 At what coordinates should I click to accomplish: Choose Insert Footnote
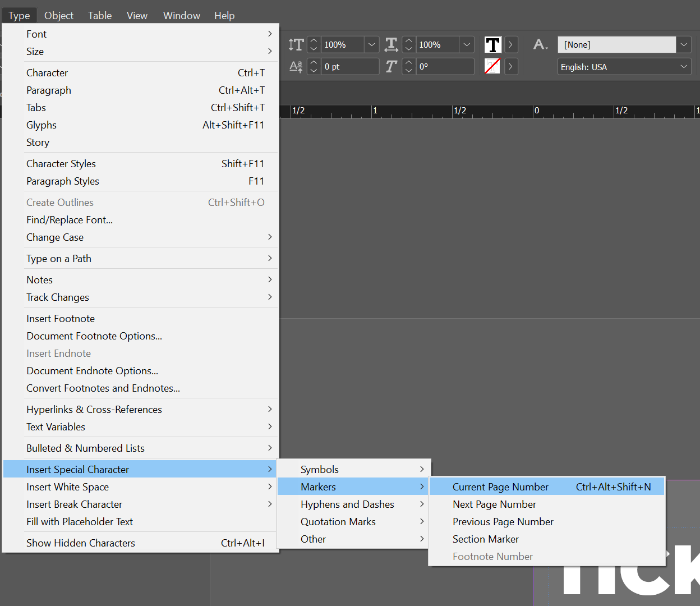click(x=140, y=318)
